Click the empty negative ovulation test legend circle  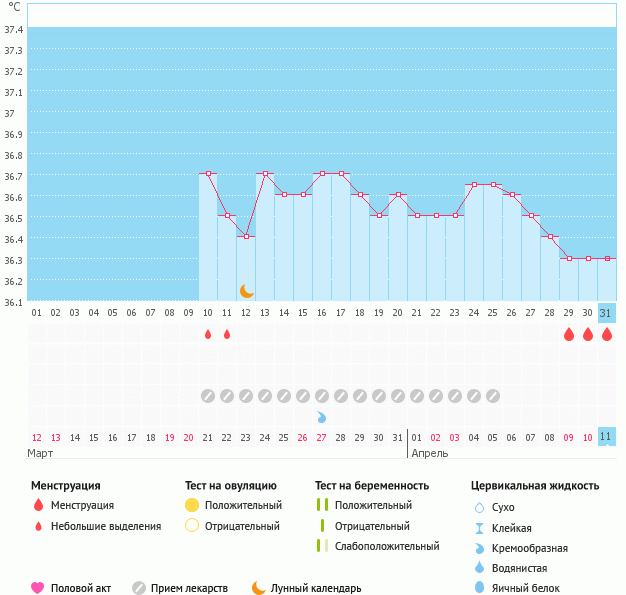click(192, 526)
